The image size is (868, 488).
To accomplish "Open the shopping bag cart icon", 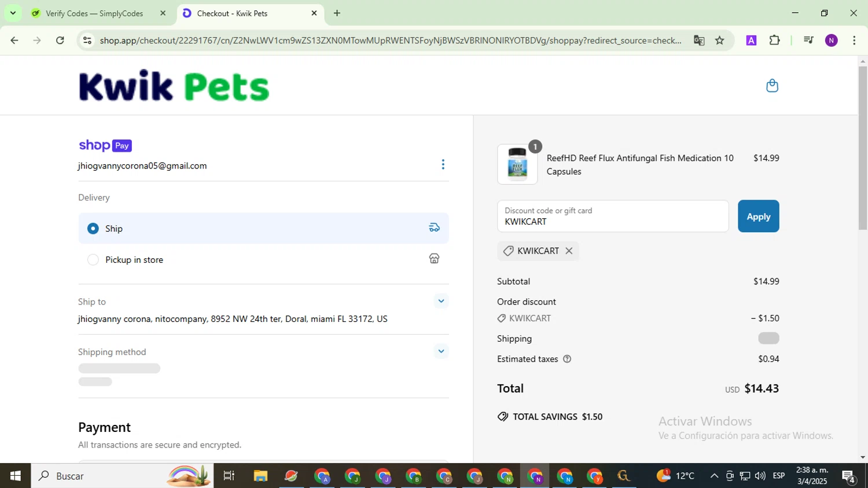I will 772,86.
